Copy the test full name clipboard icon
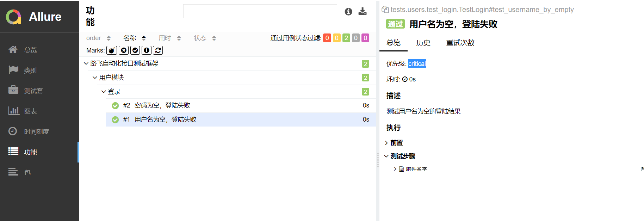The width and height of the screenshot is (644, 221). 385,10
